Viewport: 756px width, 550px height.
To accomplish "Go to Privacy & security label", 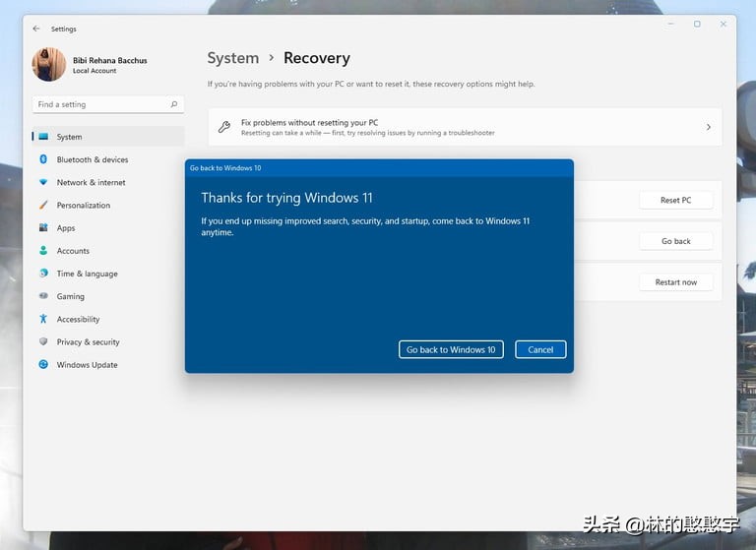I will click(89, 341).
